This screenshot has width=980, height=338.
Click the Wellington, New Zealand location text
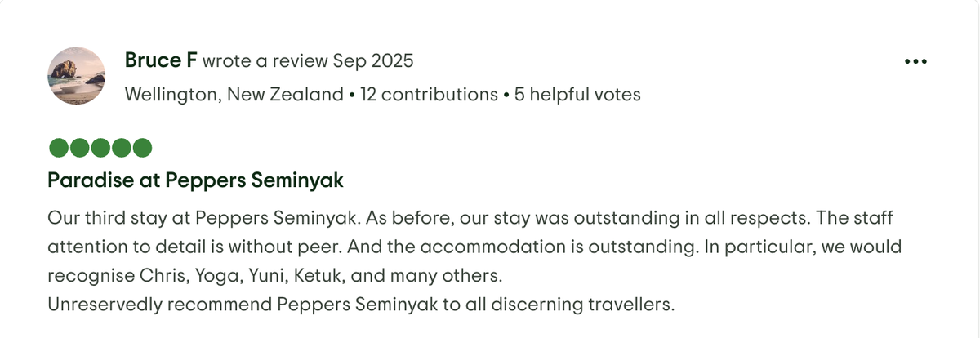click(234, 95)
